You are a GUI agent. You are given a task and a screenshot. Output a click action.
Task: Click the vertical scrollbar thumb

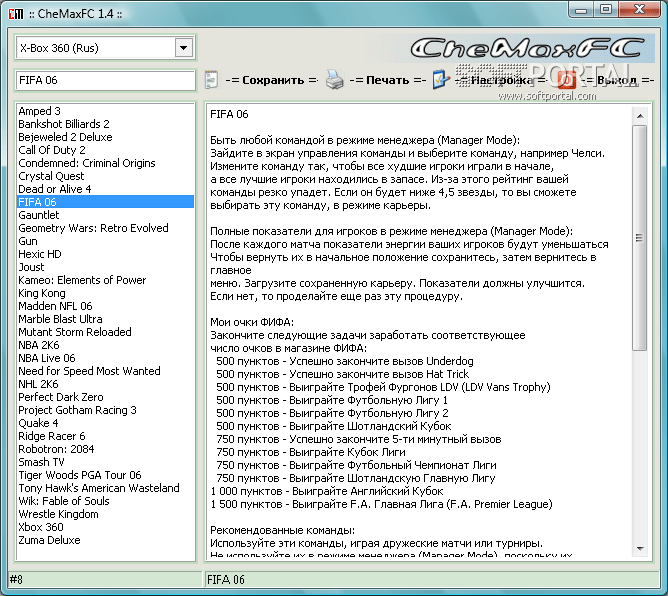(640, 238)
